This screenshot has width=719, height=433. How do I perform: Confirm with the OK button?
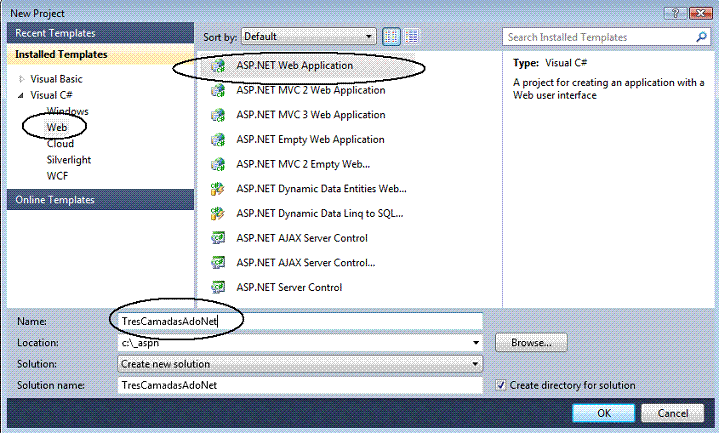point(603,413)
